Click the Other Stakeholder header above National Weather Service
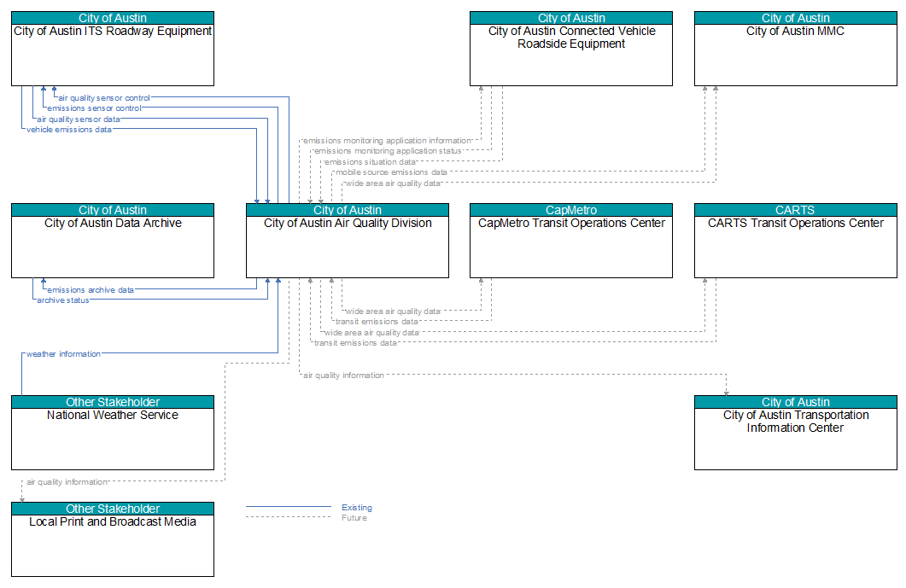This screenshot has height=588, width=906. click(113, 402)
